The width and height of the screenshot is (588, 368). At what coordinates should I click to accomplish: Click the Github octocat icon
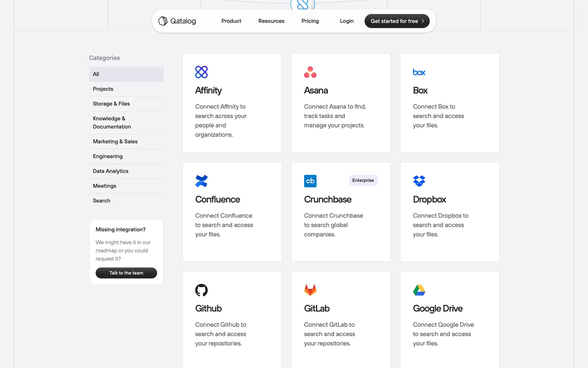(x=201, y=290)
